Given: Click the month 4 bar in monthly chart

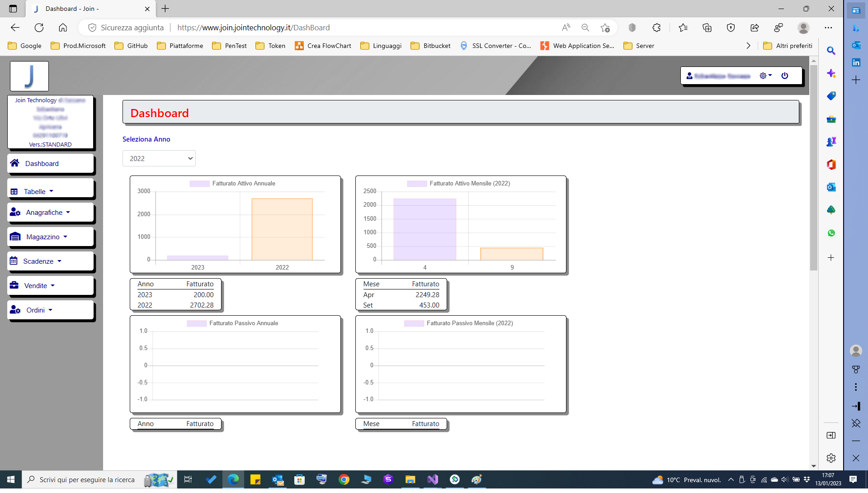Looking at the screenshot, I should pos(425,229).
